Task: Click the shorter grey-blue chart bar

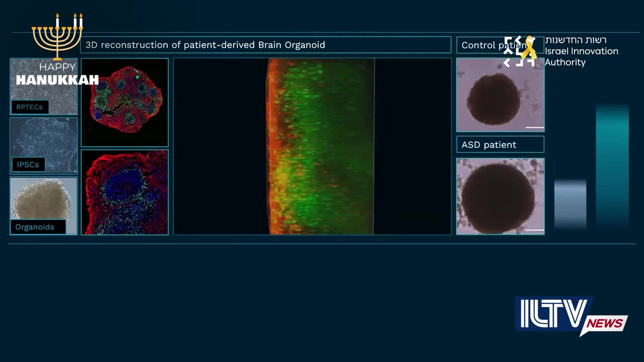Action: 570,205
